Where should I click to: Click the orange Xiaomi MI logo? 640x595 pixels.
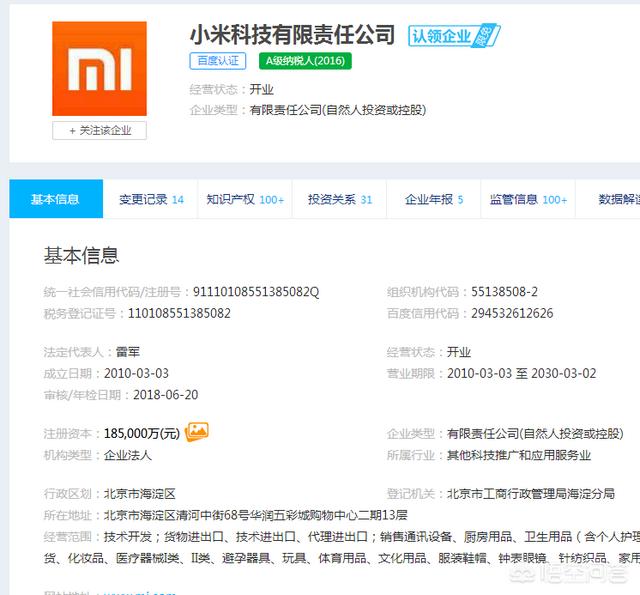pos(99,69)
